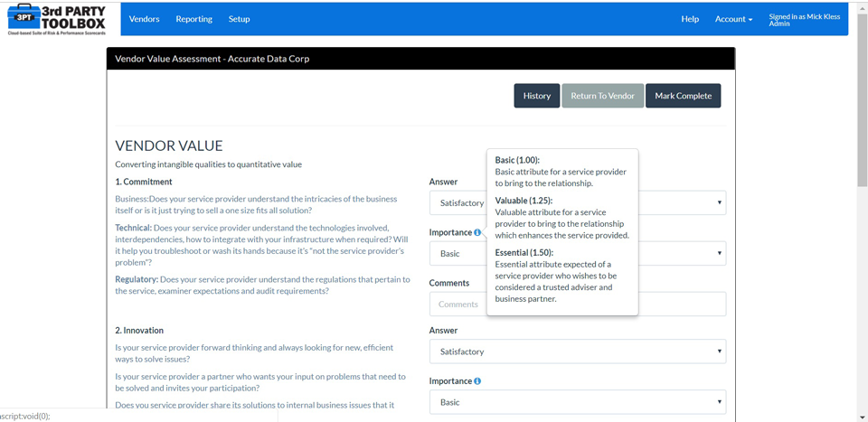Click the Return To Vendor button
868x422 pixels.
(603, 96)
